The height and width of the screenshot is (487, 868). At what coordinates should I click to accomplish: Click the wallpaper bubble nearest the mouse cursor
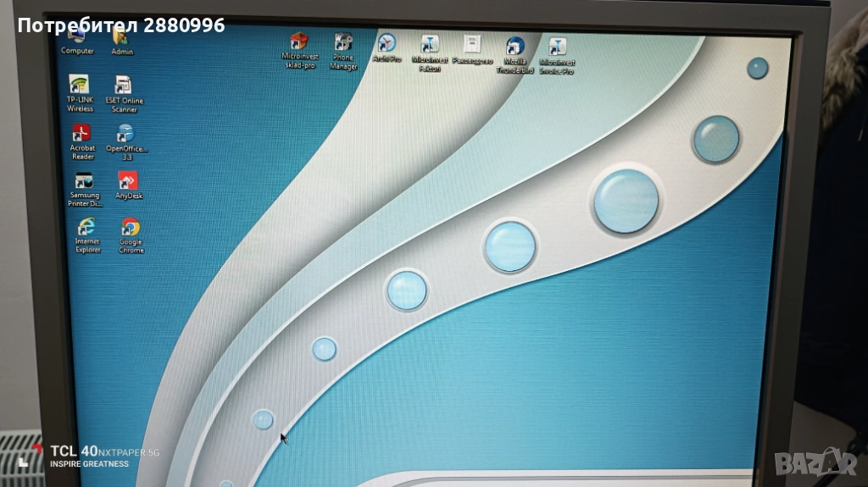(264, 419)
